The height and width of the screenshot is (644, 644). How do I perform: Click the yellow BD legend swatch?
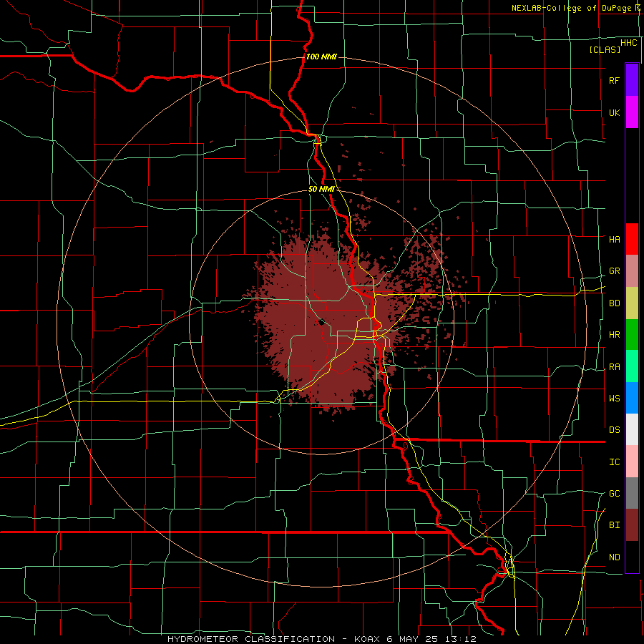[x=632, y=303]
